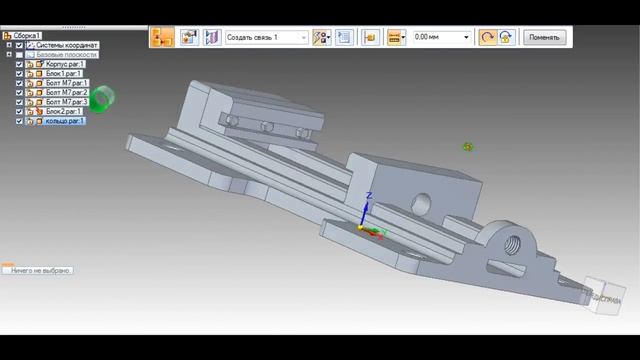
Task: Click the construction display icon in toolbar
Action: [x=212, y=37]
